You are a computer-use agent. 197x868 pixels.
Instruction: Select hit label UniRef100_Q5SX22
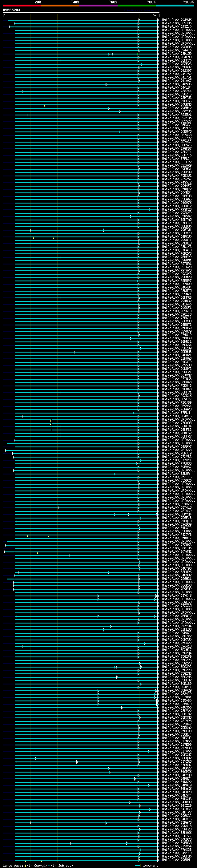(177, 643)
